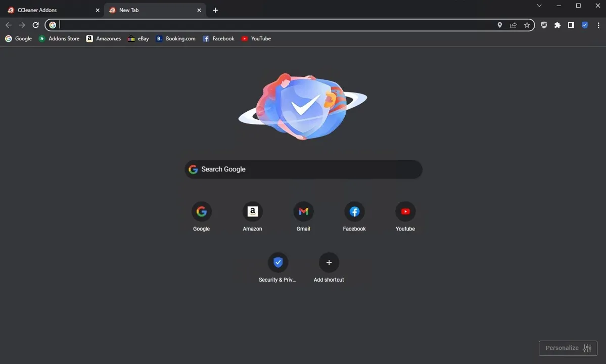Open the Extensions puzzle piece menu

[x=557, y=25]
